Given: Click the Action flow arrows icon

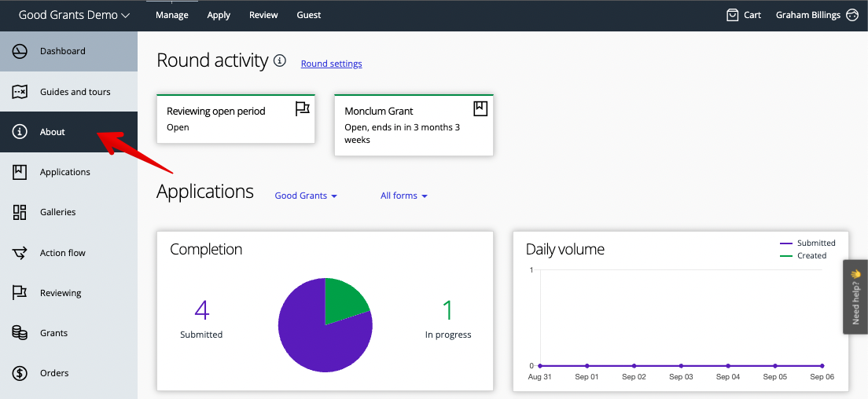Looking at the screenshot, I should click(x=20, y=253).
